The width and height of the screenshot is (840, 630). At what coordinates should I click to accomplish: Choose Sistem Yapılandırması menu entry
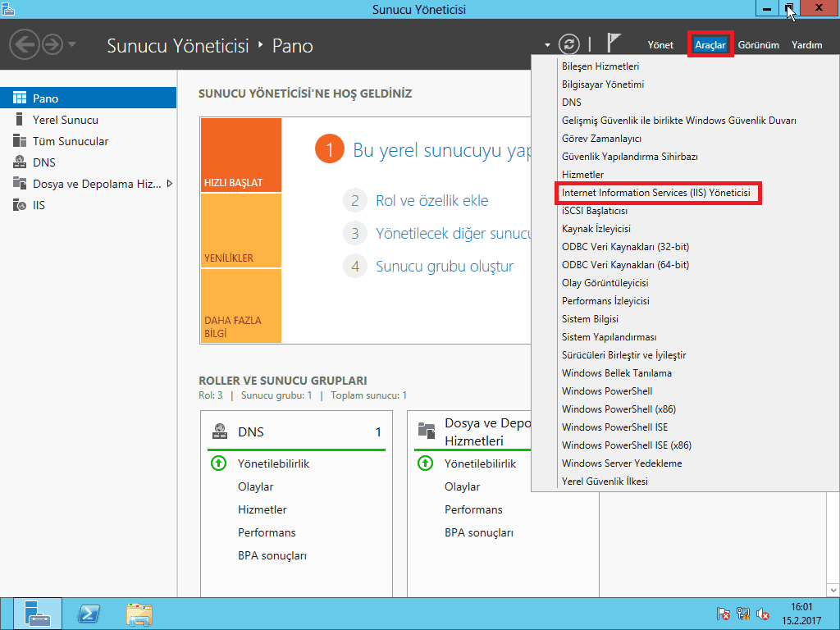point(609,337)
